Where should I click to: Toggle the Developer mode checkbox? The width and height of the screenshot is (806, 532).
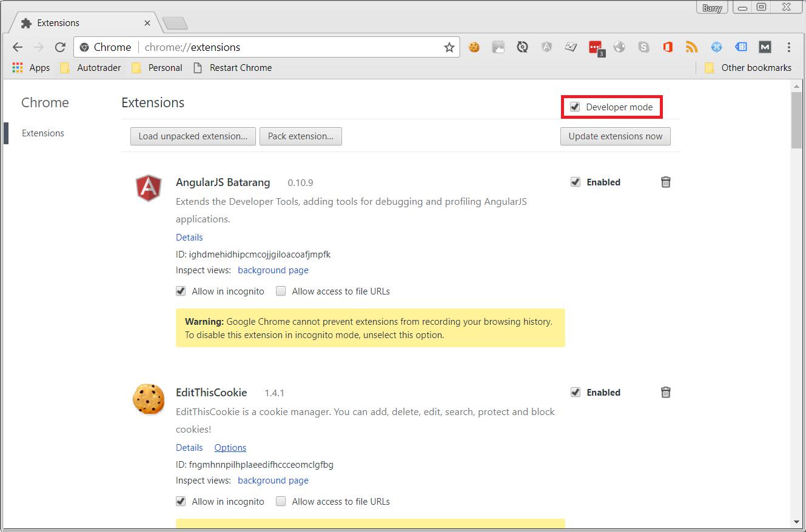(x=575, y=107)
